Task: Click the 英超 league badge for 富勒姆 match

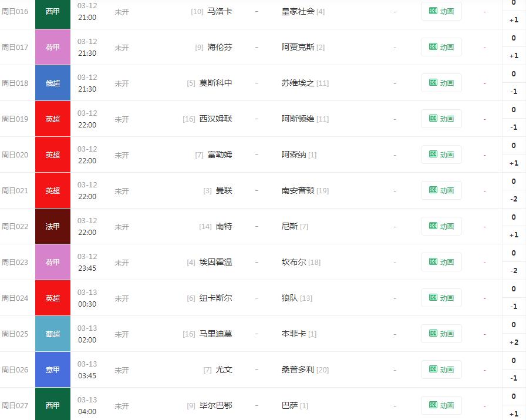Action: coord(52,154)
